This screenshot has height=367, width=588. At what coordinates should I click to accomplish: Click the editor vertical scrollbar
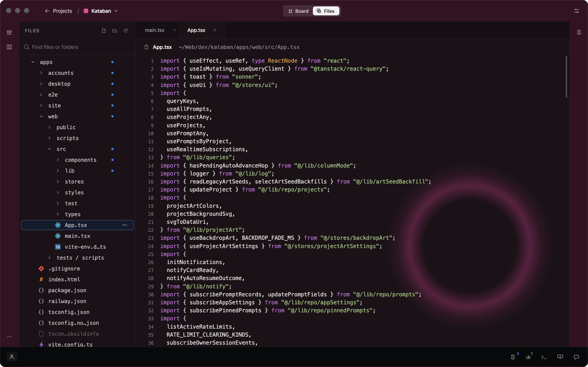[x=566, y=77]
